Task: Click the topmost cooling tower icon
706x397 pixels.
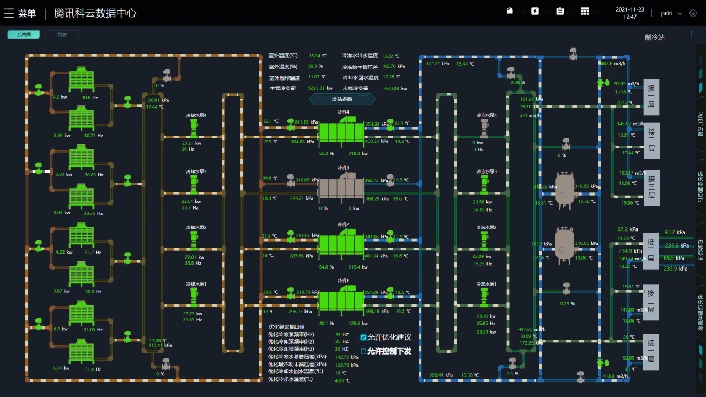Action: tap(81, 79)
